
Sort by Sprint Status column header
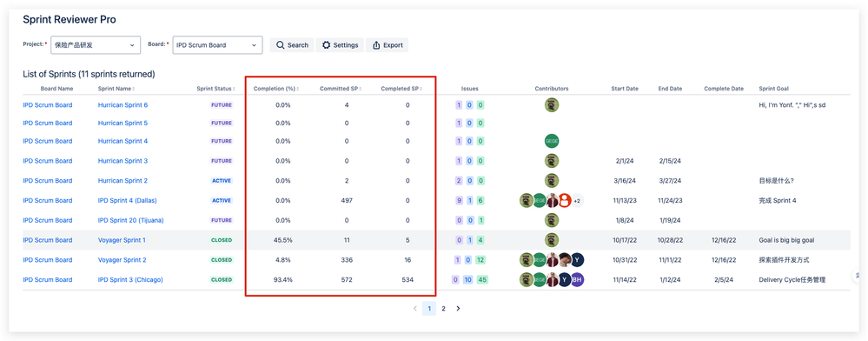point(215,89)
